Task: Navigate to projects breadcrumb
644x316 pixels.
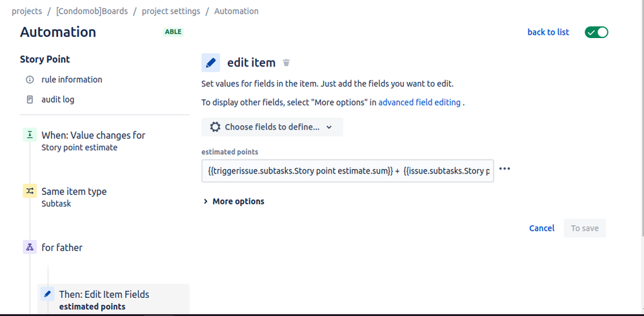Action: tap(26, 11)
